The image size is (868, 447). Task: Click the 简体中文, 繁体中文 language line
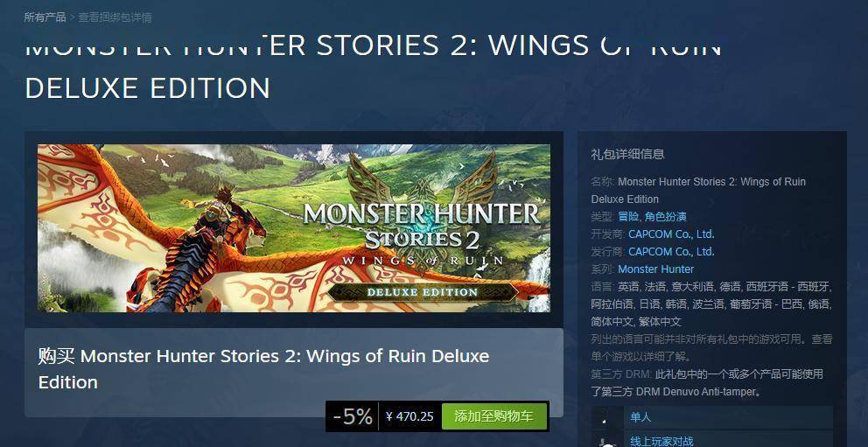[636, 321]
